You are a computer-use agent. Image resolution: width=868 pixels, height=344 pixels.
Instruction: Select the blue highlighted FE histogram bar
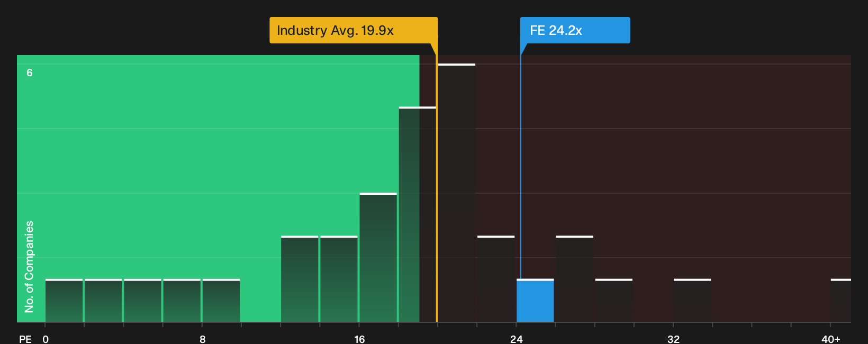(535, 301)
